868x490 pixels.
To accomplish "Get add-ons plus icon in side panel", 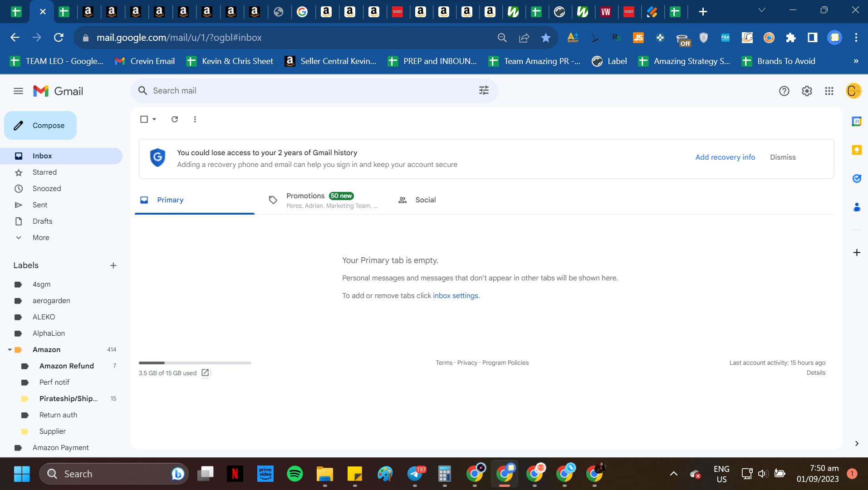I will point(857,252).
